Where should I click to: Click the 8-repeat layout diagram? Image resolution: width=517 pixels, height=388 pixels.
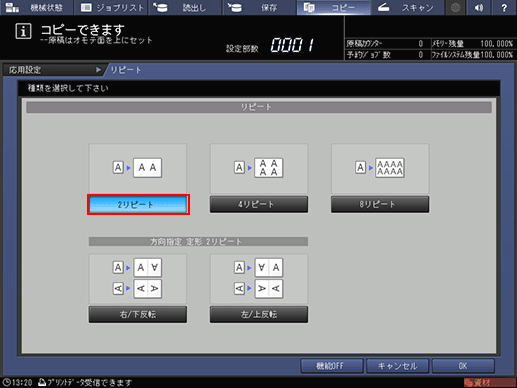tap(380, 168)
